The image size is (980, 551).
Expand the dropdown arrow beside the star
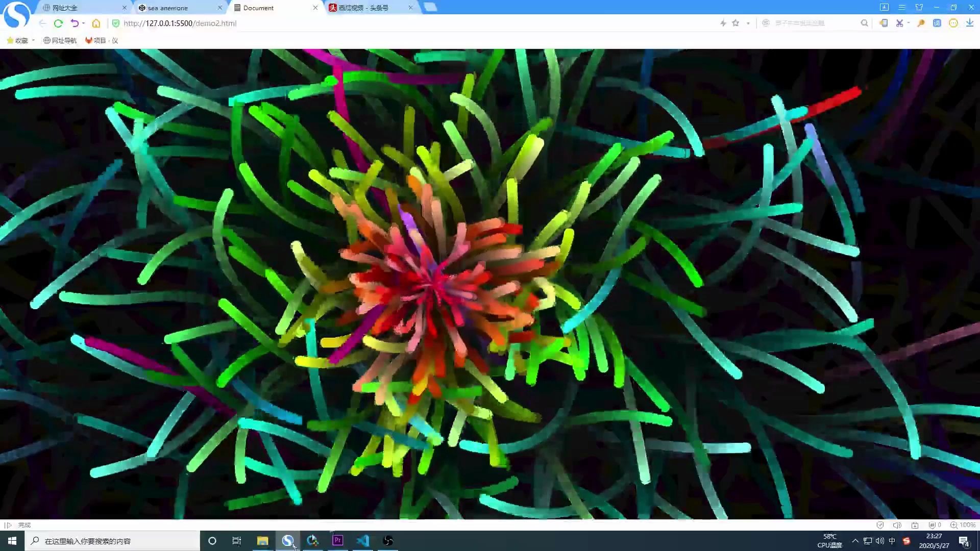click(x=748, y=23)
